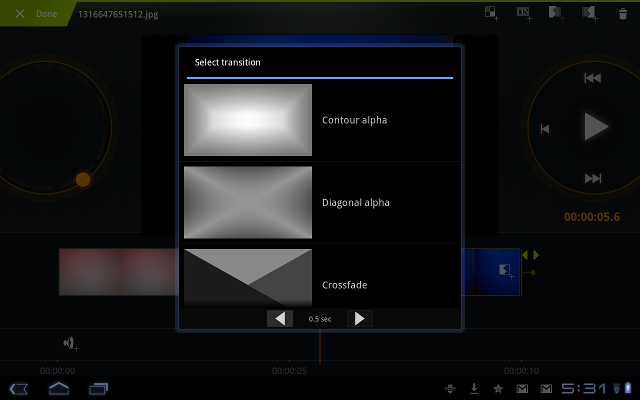Choose the Crossfade transition
The height and width of the screenshot is (400, 640).
click(320, 277)
